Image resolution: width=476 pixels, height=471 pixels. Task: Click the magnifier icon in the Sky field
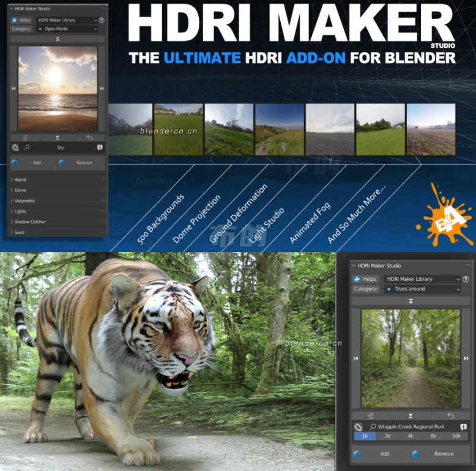pyautogui.click(x=27, y=147)
